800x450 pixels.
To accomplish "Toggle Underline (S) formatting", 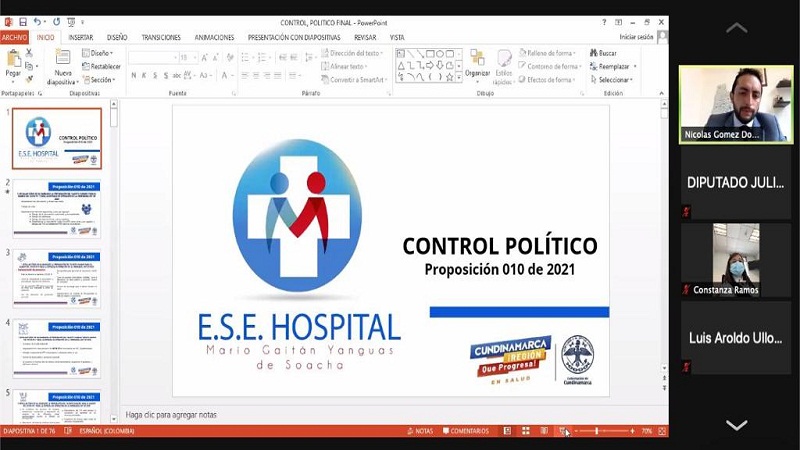I will point(155,76).
